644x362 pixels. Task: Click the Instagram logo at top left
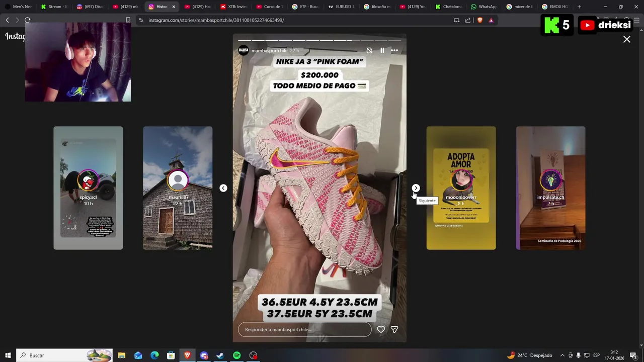tap(15, 36)
